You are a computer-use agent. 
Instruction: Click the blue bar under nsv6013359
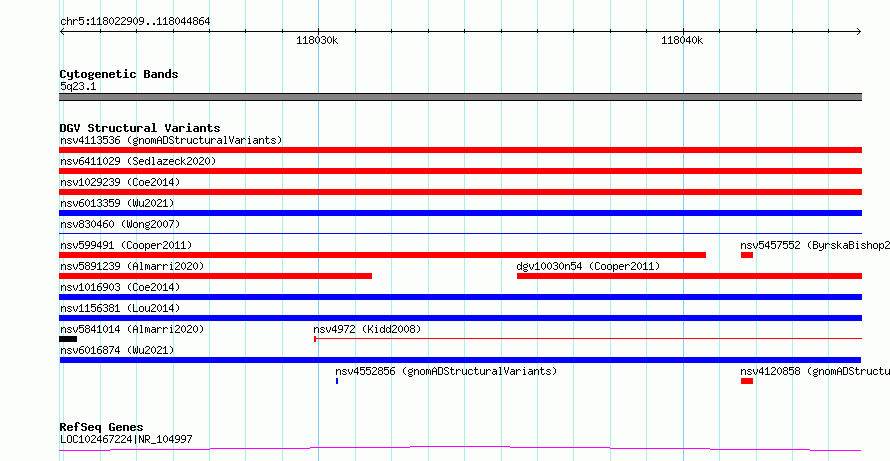coord(460,213)
